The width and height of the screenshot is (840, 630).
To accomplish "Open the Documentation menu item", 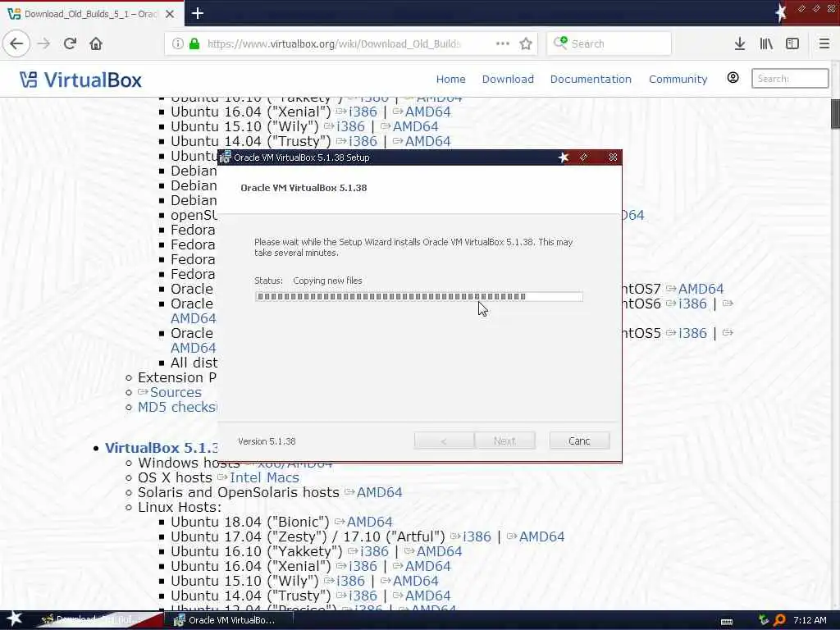I will (591, 79).
